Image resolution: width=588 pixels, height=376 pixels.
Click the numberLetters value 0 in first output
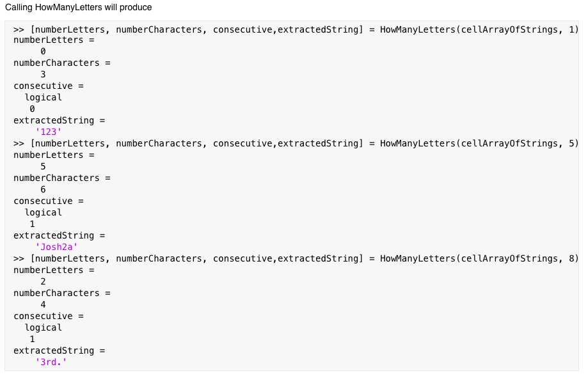pyautogui.click(x=43, y=52)
